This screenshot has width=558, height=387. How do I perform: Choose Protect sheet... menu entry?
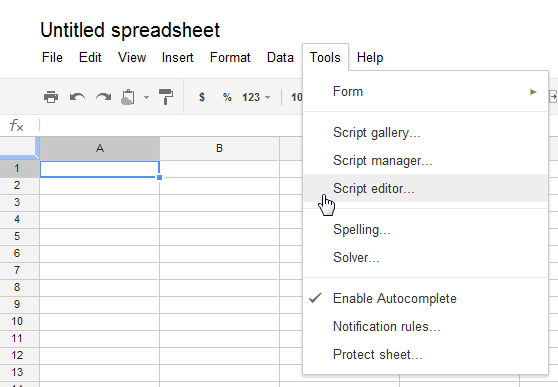pyautogui.click(x=425, y=354)
